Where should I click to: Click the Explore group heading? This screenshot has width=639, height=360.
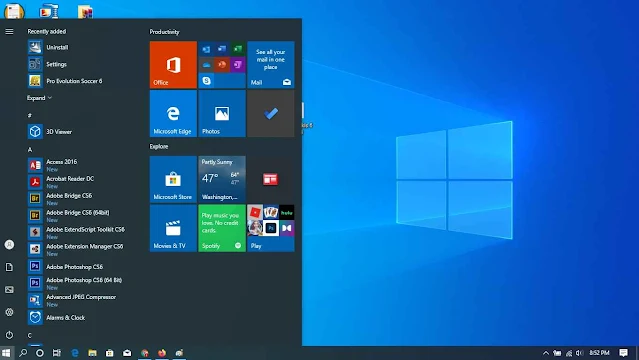[x=159, y=146]
